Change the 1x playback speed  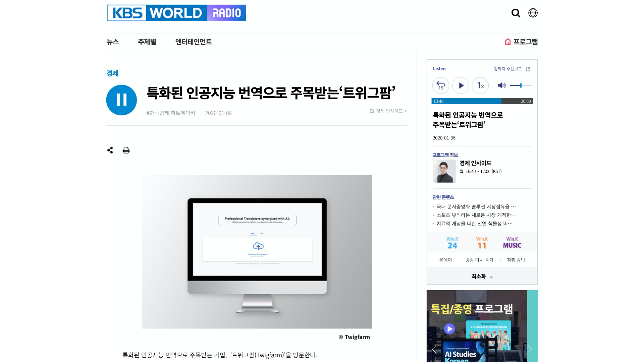click(480, 85)
